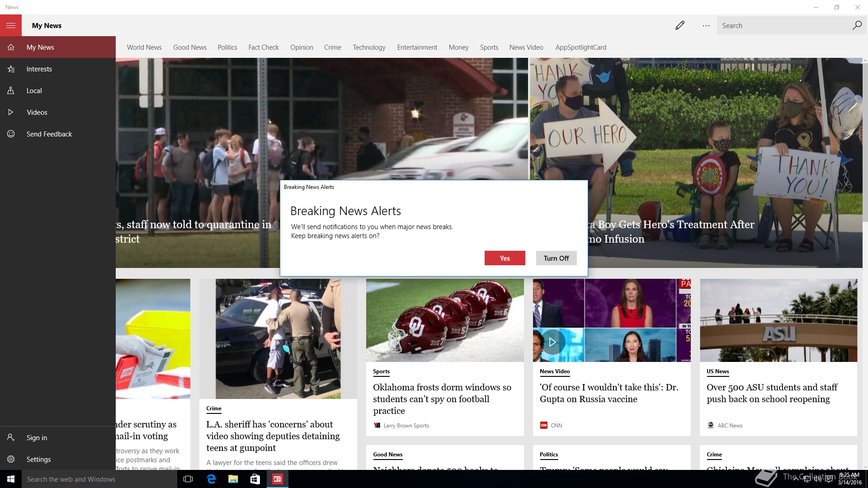The width and height of the screenshot is (868, 488).
Task: Open the Store from the taskbar
Action: tap(255, 479)
